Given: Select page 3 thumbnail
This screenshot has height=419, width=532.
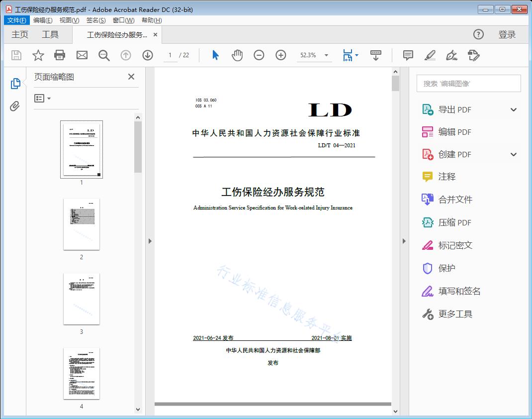Looking at the screenshot, I should [x=82, y=299].
